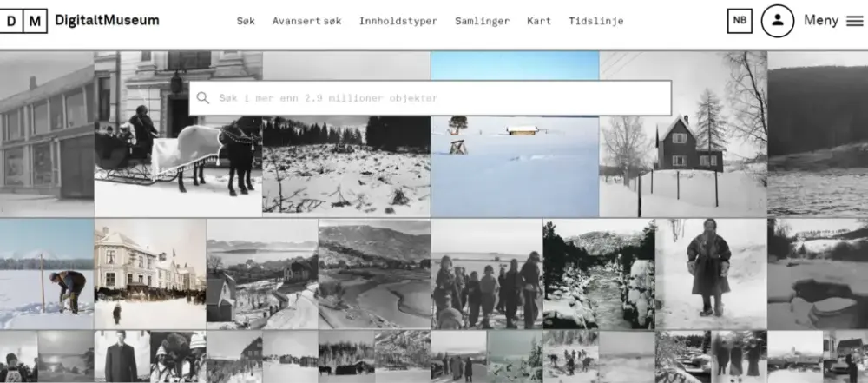
Task: Open the Søk navigation item
Action: [x=246, y=21]
